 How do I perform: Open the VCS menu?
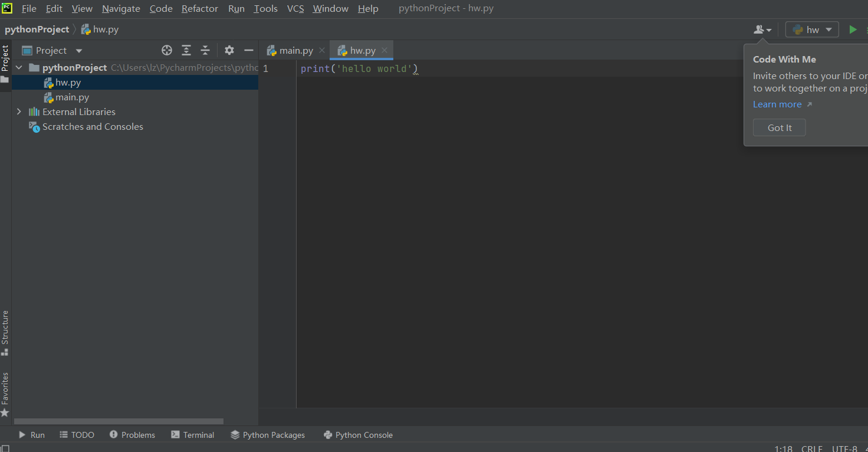[295, 9]
